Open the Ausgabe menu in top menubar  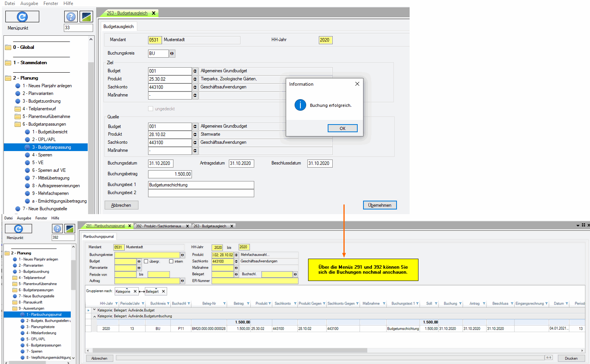29,3
